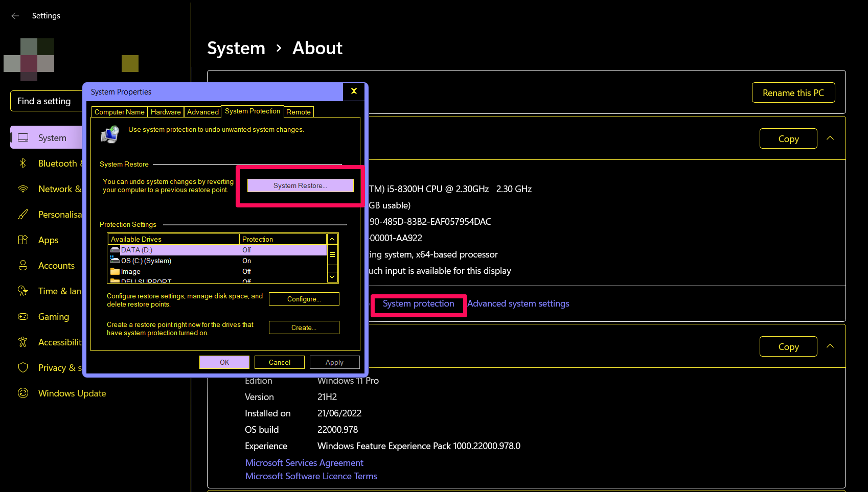868x492 pixels.
Task: Click the 21/06/2022 installed date
Action: click(x=339, y=413)
